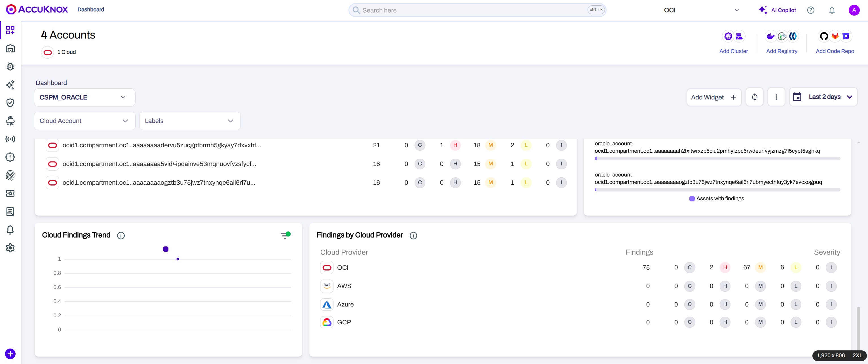868x364 pixels.
Task: Open the Labels filter dropdown
Action: tap(190, 121)
